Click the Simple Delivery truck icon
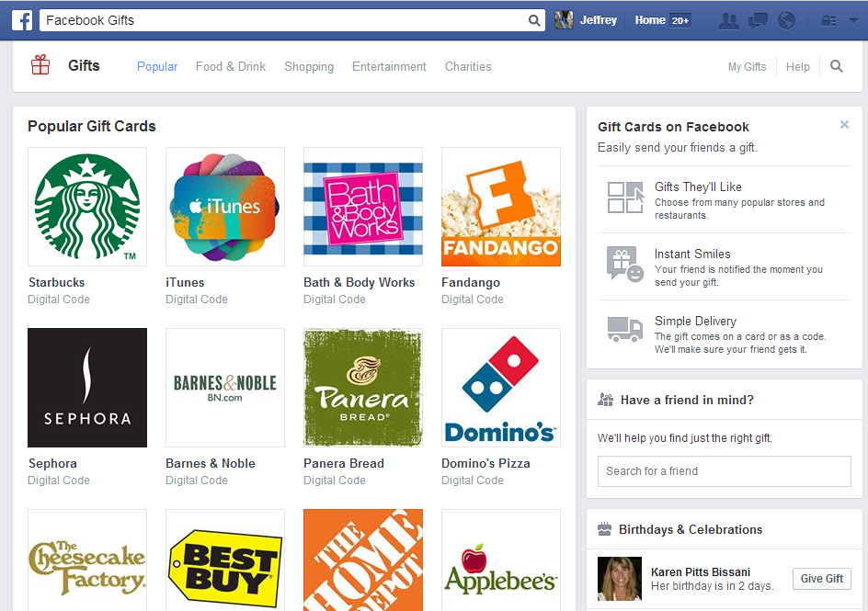The height and width of the screenshot is (611, 868). 625,330
